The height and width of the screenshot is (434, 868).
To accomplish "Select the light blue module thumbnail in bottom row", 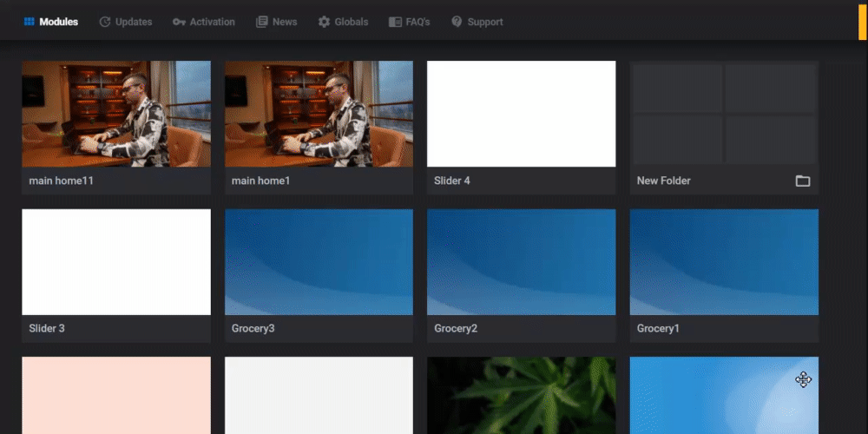I will click(724, 395).
